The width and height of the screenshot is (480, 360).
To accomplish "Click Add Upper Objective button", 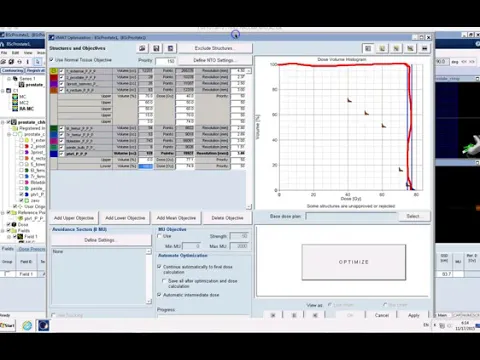I will click(74, 218).
